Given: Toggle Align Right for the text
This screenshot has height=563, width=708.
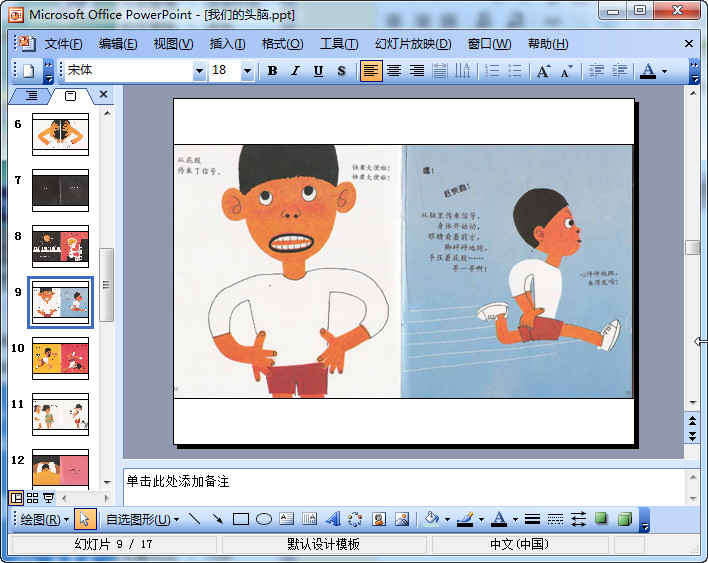Looking at the screenshot, I should pos(417,71).
